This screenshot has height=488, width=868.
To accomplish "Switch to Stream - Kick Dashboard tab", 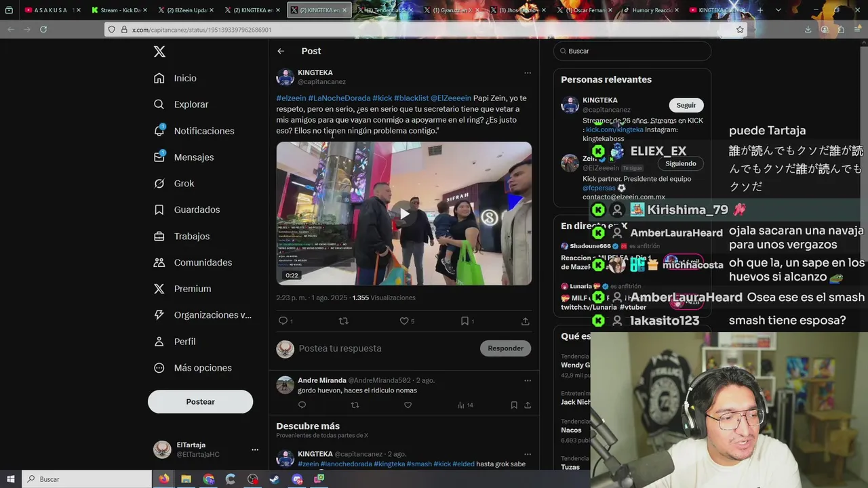I will coord(118,10).
